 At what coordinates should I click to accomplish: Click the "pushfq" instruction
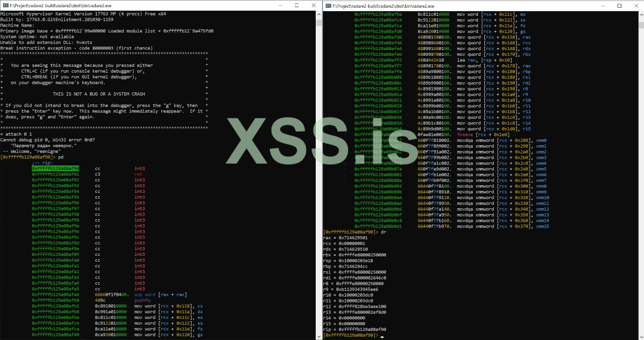click(142, 300)
